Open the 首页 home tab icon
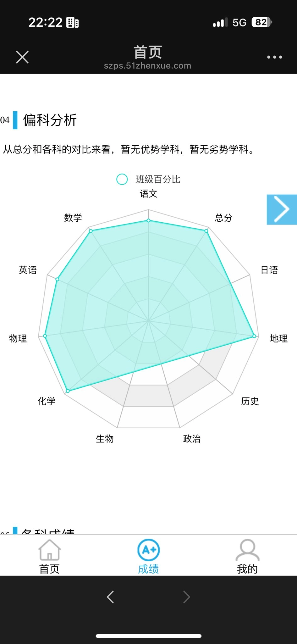 (x=50, y=550)
